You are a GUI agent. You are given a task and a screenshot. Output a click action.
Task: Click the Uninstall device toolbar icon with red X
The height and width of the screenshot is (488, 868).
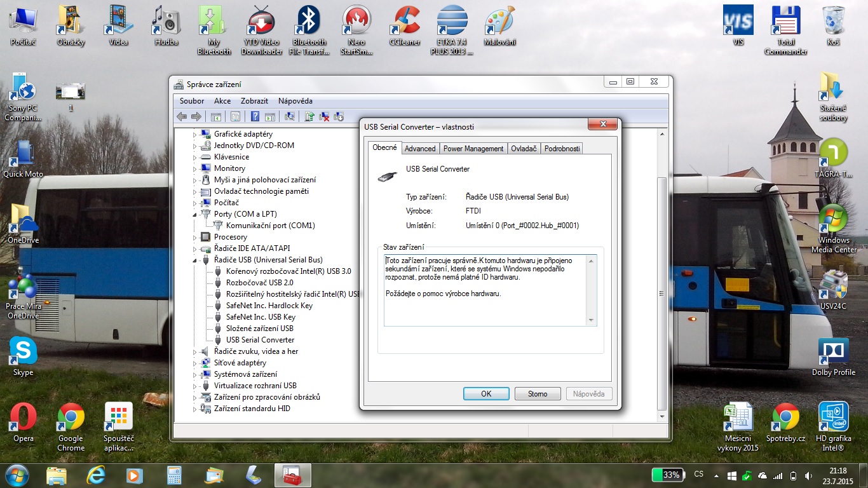pyautogui.click(x=324, y=116)
